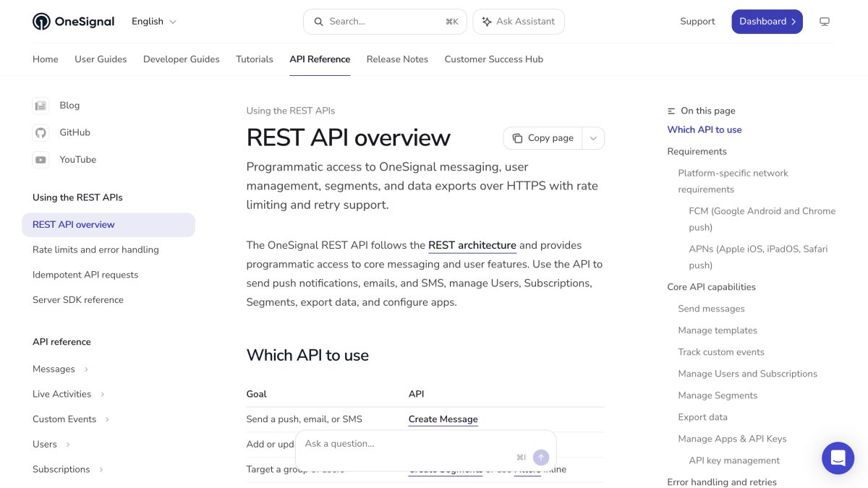
Task: Click the On this page list icon
Action: click(671, 111)
